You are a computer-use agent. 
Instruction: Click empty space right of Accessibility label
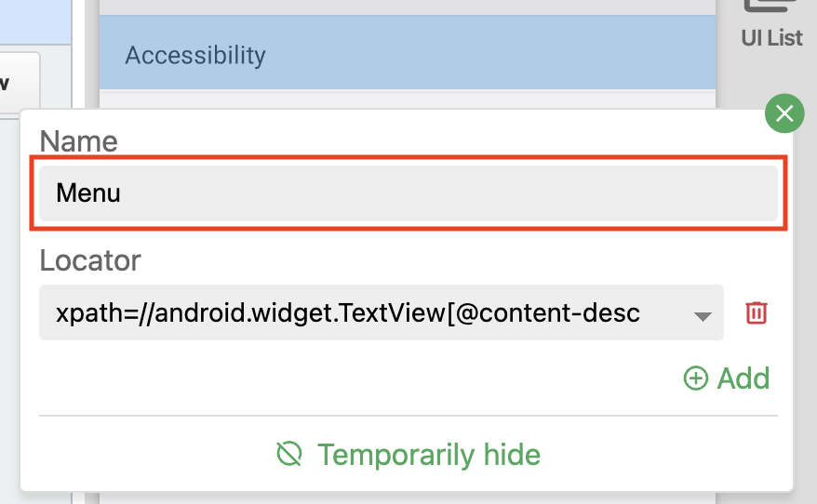coord(489,55)
